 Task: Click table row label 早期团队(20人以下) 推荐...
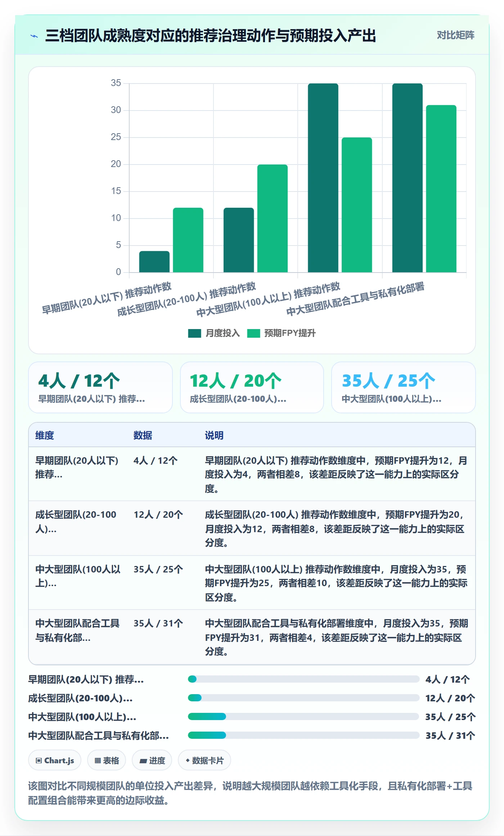pos(77,468)
